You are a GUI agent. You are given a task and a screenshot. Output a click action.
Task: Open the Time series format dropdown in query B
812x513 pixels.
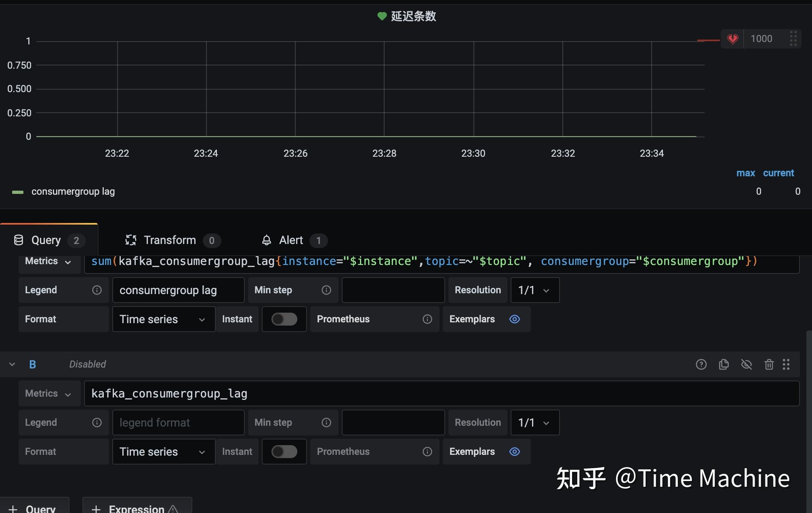point(163,452)
